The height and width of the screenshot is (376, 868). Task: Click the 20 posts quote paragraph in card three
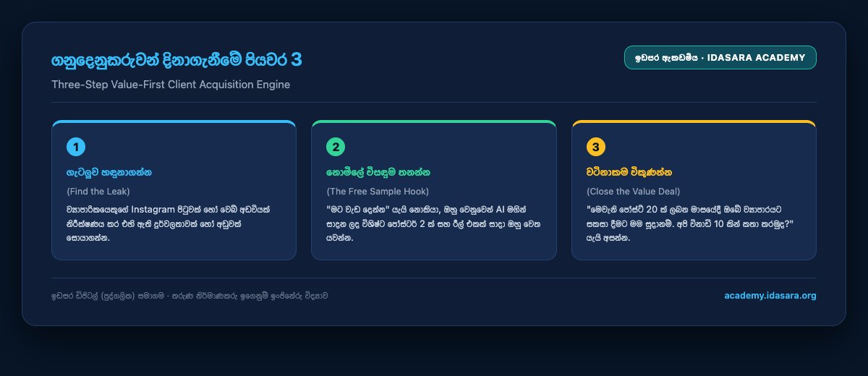coord(694,223)
